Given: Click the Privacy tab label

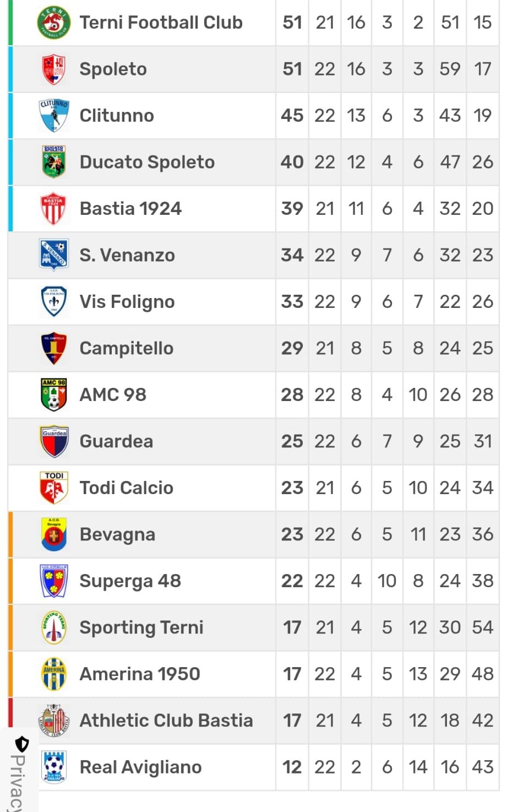Looking at the screenshot, I should pos(18,783).
